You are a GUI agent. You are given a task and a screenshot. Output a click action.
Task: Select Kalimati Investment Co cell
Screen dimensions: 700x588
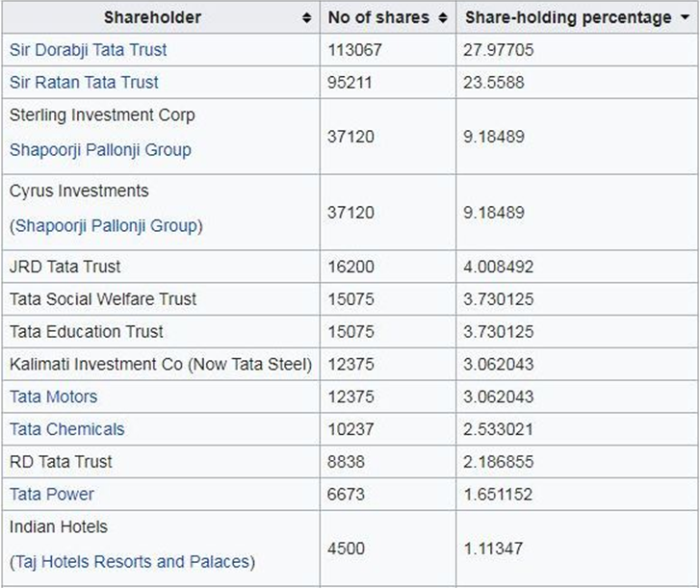(x=161, y=364)
